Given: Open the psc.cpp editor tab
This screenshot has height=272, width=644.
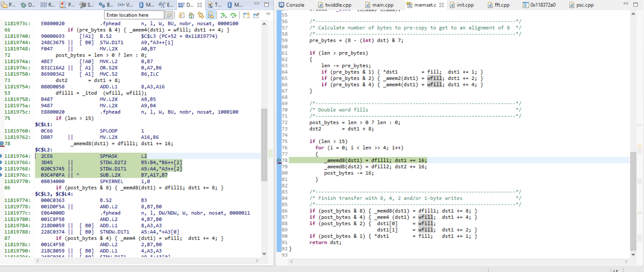Looking at the screenshot, I should coord(581,5).
